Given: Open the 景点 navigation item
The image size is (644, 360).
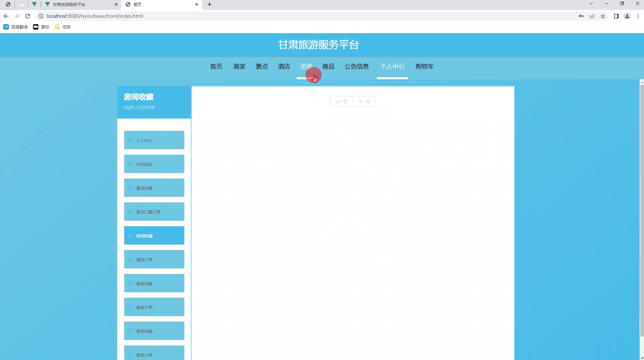Looking at the screenshot, I should [262, 66].
